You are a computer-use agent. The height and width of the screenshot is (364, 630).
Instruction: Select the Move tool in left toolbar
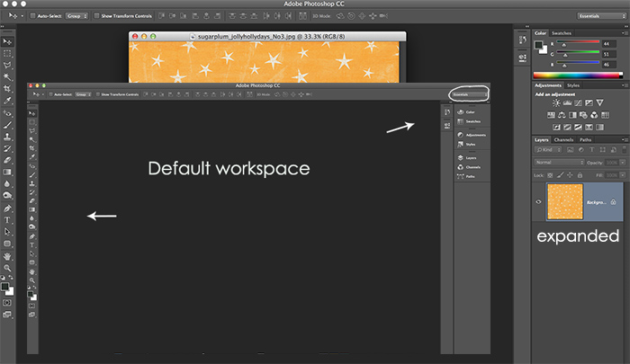[x=8, y=41]
